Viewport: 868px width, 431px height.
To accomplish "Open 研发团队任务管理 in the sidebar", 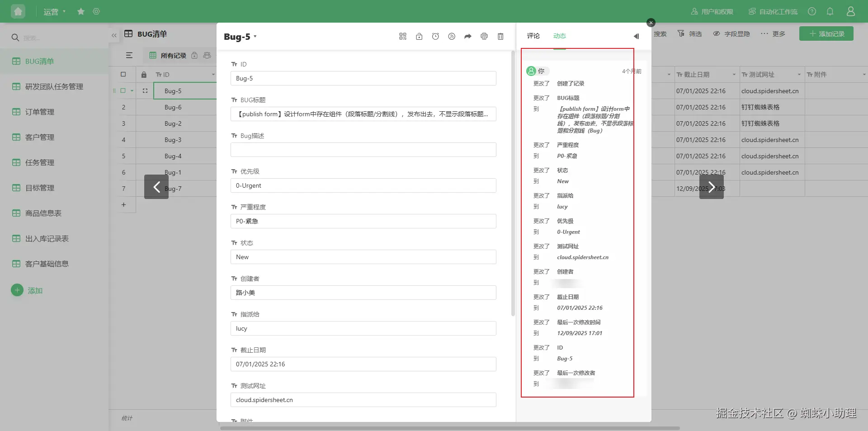I will 54,86.
